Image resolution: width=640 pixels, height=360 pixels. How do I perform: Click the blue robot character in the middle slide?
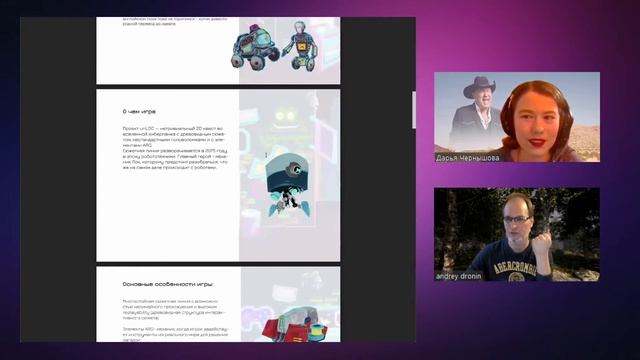coord(289,185)
